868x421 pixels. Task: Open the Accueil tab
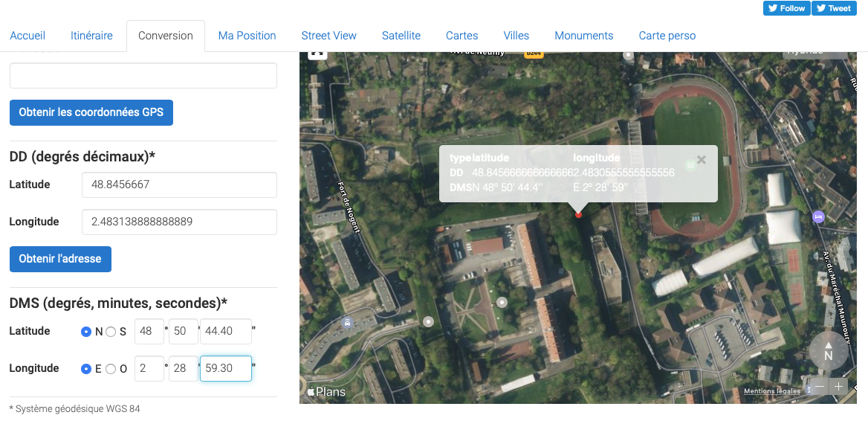27,36
